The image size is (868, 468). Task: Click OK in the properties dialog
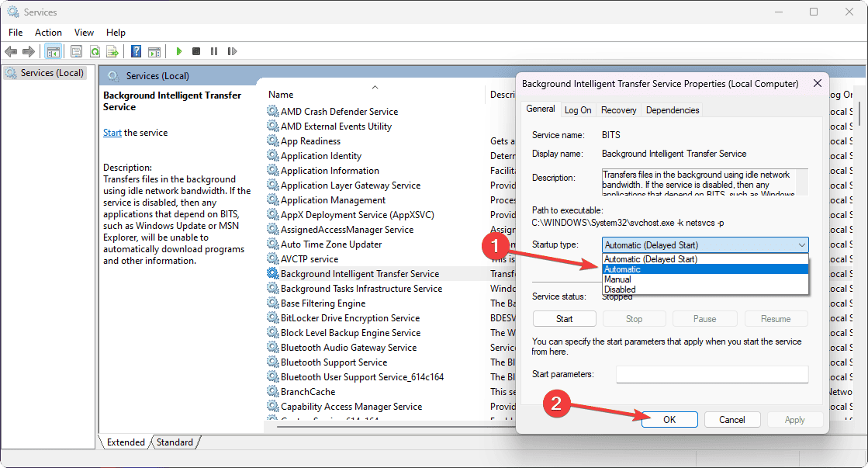tap(669, 419)
